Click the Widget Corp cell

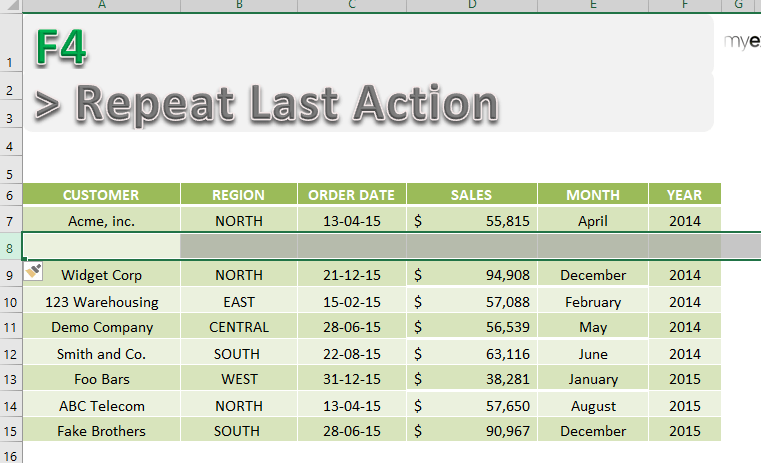coord(101,275)
